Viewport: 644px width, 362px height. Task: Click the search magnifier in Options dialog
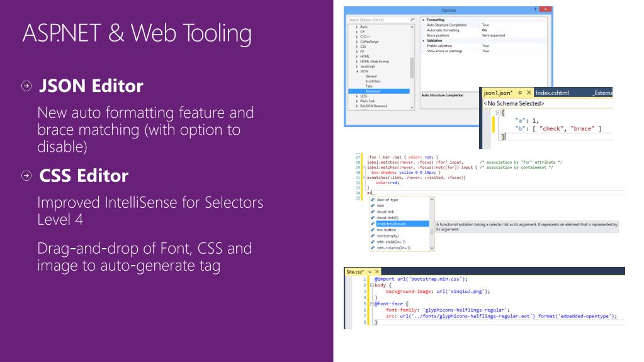point(412,20)
